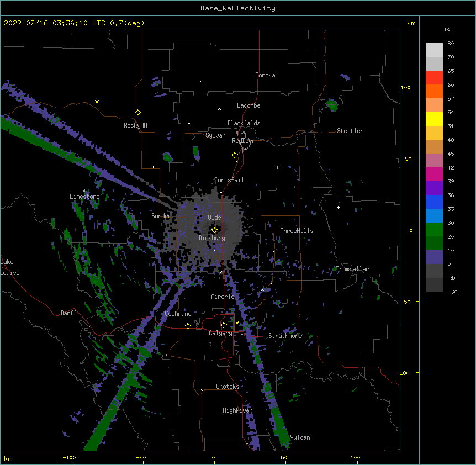Screen dimensions: 476x465
Task: Click the yellow V marker northwest of RockyMH
Action: pyautogui.click(x=97, y=102)
